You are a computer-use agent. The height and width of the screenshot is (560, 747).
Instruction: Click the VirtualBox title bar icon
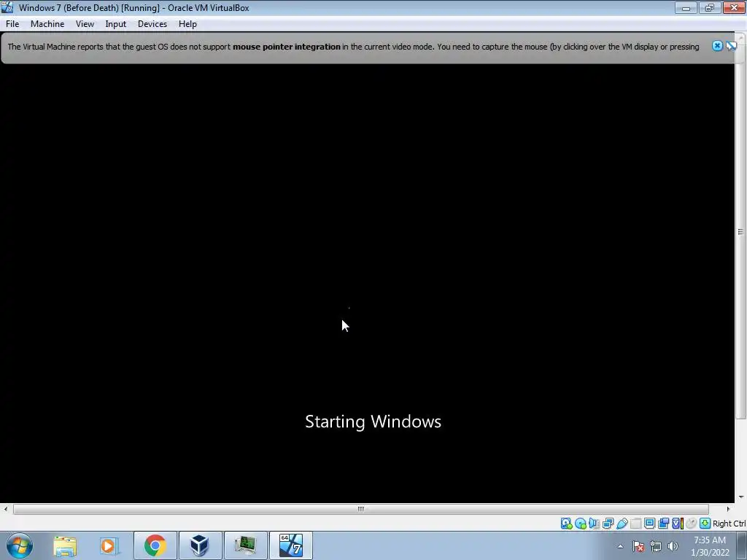coord(7,7)
